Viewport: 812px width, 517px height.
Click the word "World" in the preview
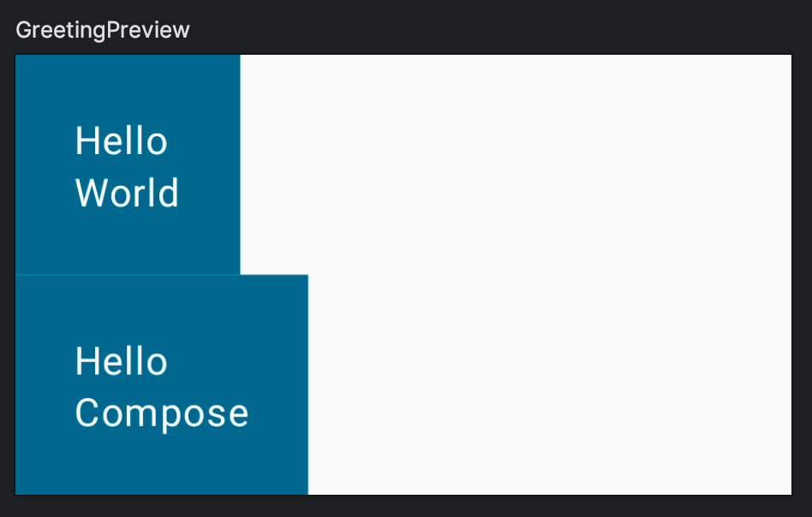point(127,193)
